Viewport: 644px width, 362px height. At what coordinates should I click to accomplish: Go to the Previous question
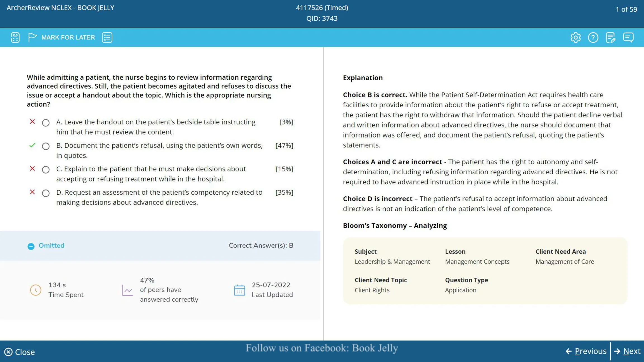click(x=586, y=351)
